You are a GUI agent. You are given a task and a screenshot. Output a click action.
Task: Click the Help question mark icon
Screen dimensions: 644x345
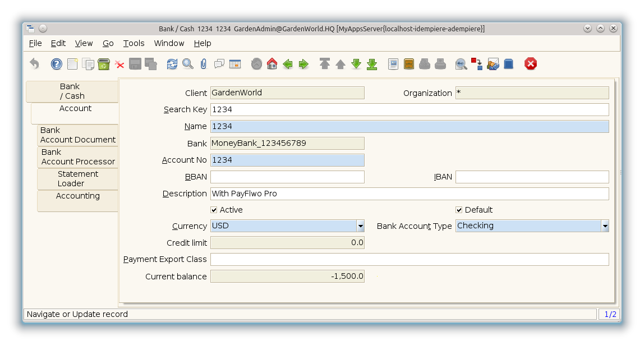pos(57,64)
